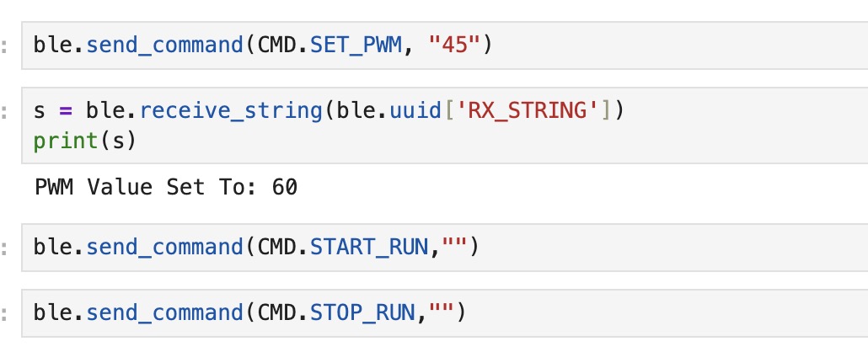
Task: Click inside the SET_PWM command cell
Action: point(444,45)
